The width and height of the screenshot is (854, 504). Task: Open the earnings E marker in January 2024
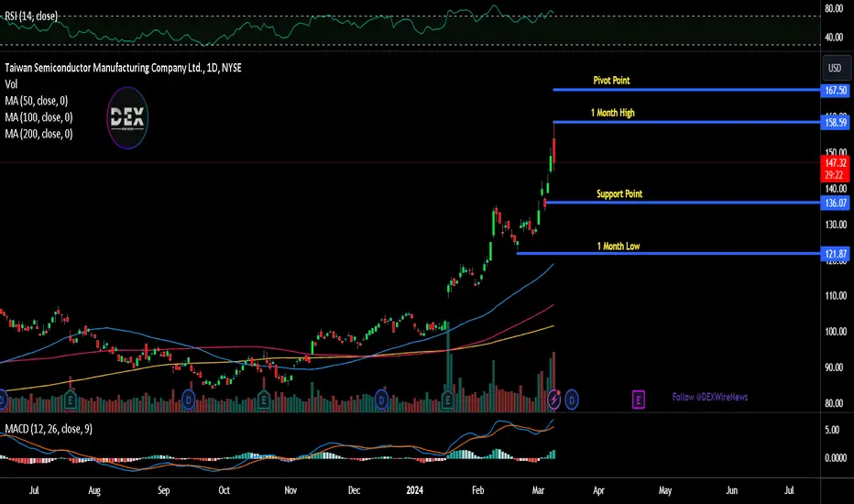pyautogui.click(x=448, y=400)
